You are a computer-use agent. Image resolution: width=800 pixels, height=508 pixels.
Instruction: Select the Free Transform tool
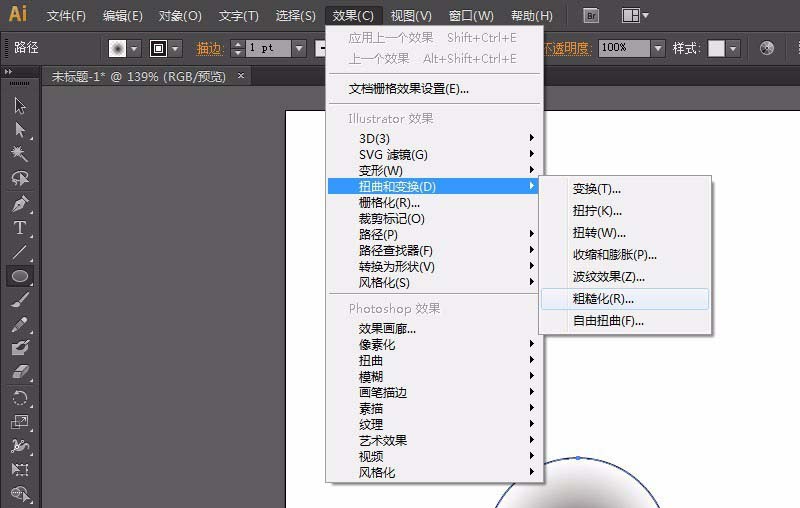pos(20,469)
